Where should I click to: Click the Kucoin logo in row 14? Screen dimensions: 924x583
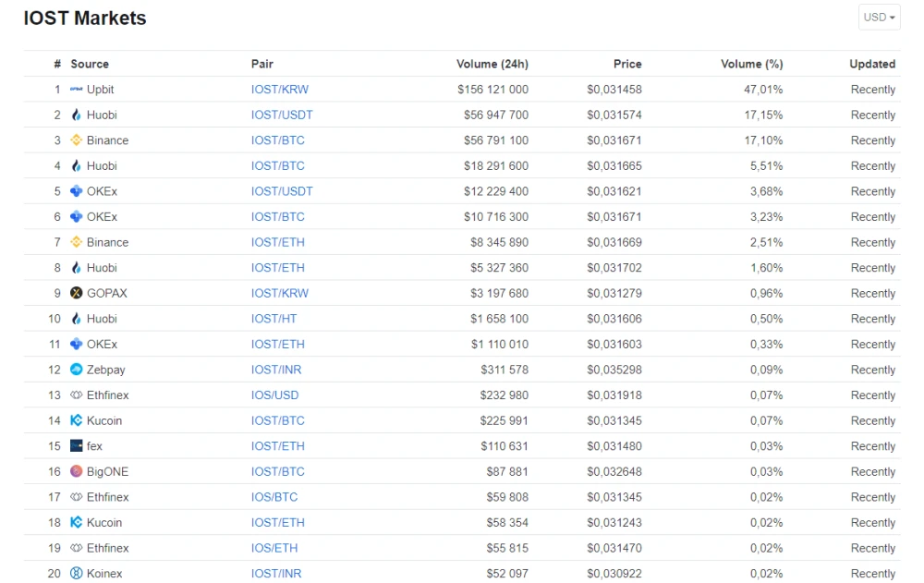coord(76,421)
